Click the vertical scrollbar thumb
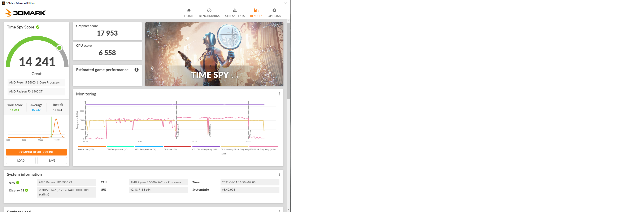 pos(288,61)
